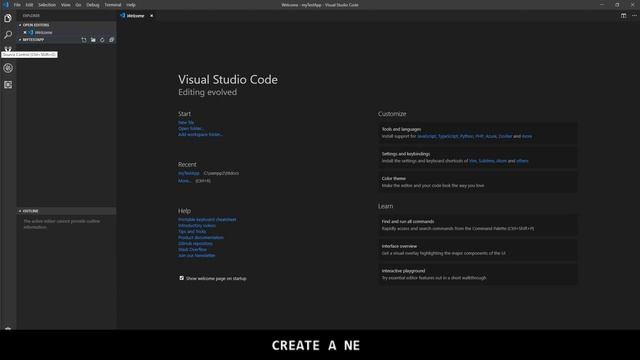Screen dimensions: 640x360
Task: Open the Search view magnifier icon
Action: pyautogui.click(x=8, y=35)
